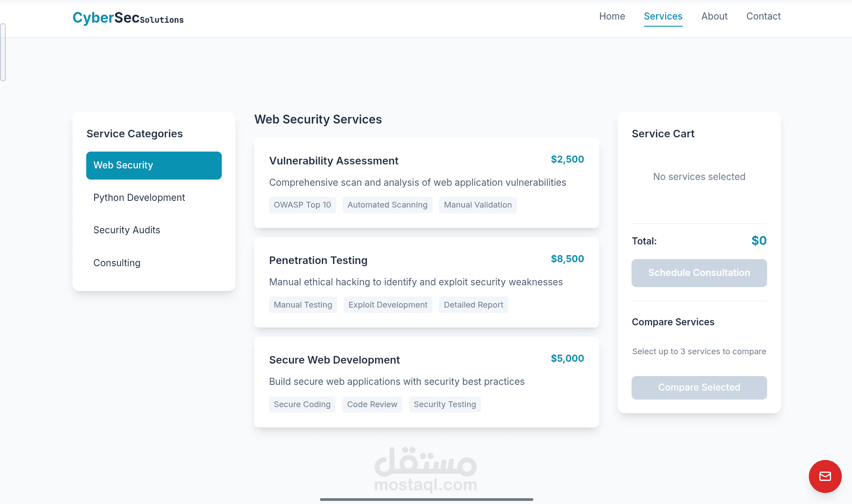Click the vertical scrollbar at left edge
The height and width of the screenshot is (504, 852).
click(3, 52)
